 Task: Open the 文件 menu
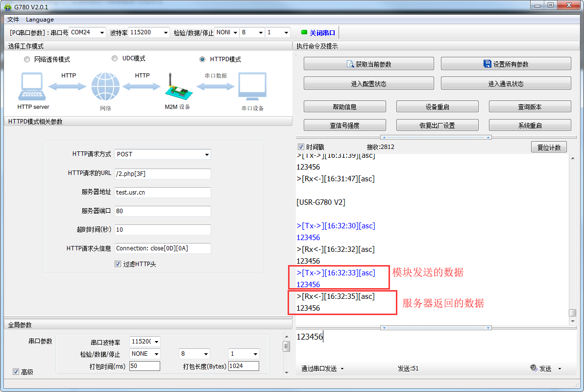[13, 20]
